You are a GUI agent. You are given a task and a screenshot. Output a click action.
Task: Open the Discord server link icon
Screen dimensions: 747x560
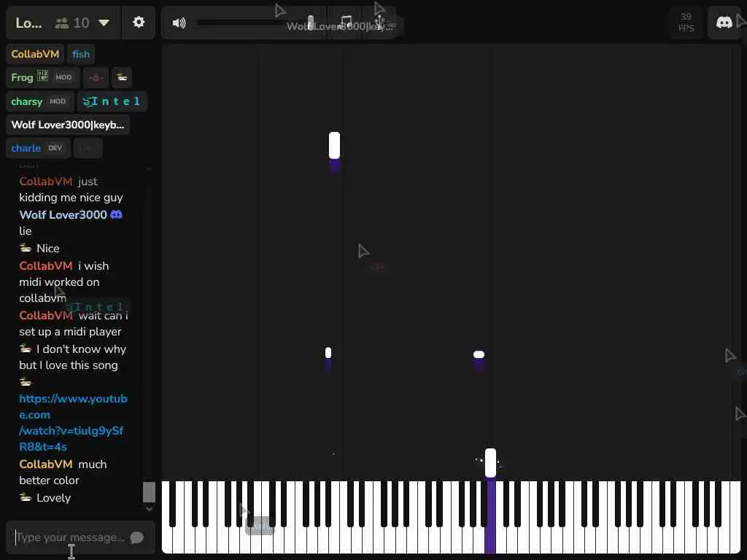724,23
